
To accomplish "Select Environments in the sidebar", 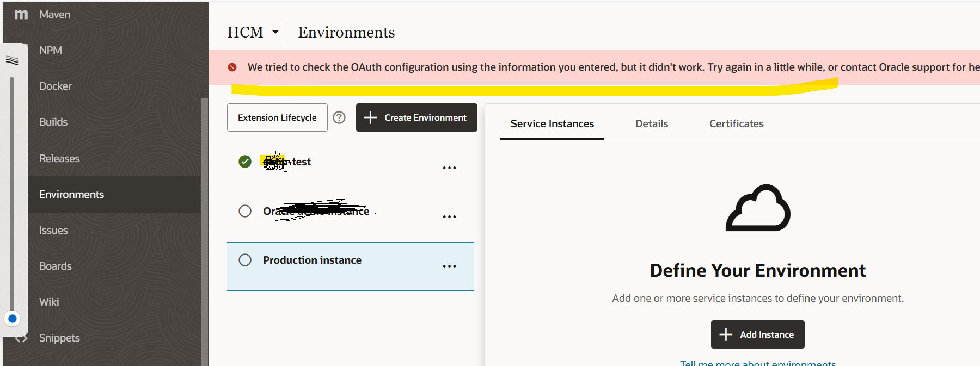I will click(114, 194).
